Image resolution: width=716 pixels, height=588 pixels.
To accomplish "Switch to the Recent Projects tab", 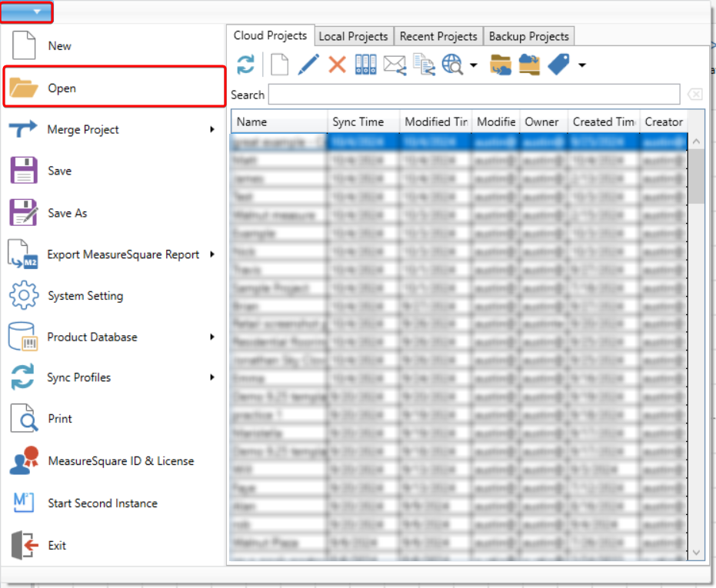I will click(438, 37).
